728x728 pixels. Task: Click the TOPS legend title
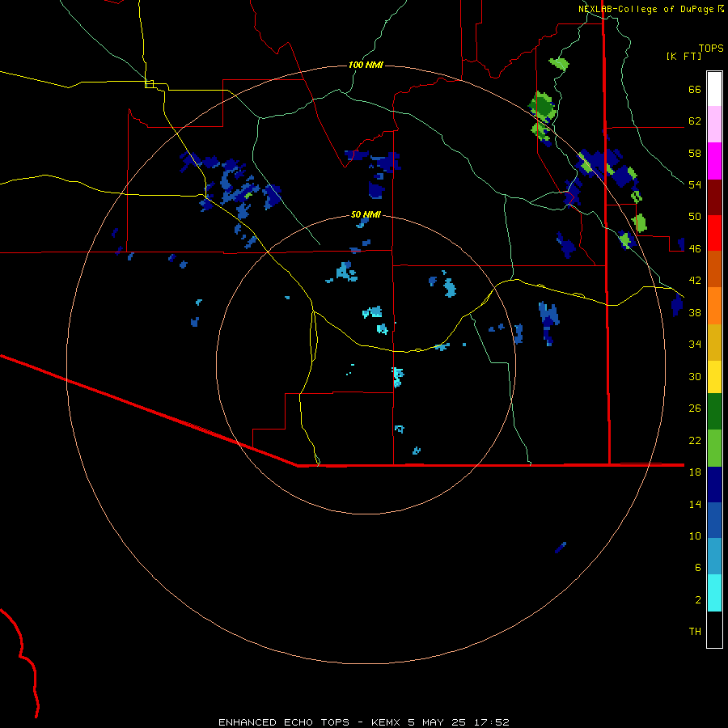[x=711, y=48]
